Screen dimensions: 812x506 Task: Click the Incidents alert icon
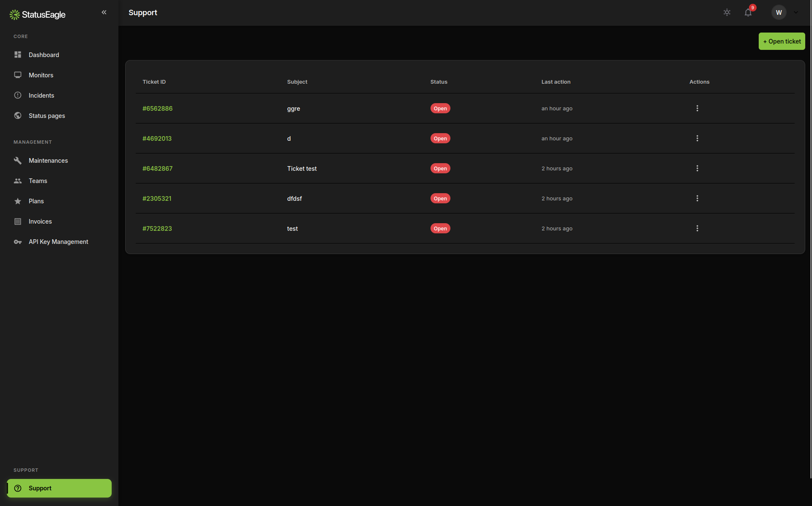pyautogui.click(x=17, y=95)
